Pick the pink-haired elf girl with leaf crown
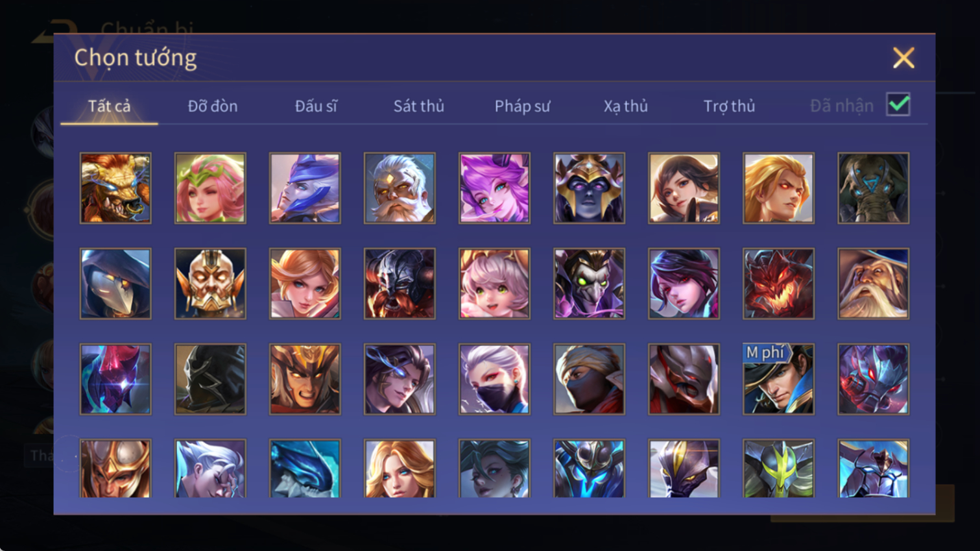Screen dimensions: 980x551 click(210, 188)
